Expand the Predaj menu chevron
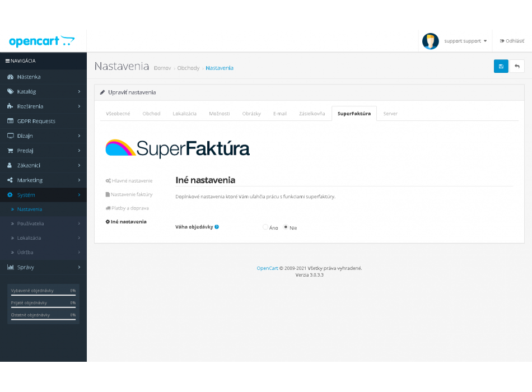Viewport: 532px width, 392px height. point(79,151)
